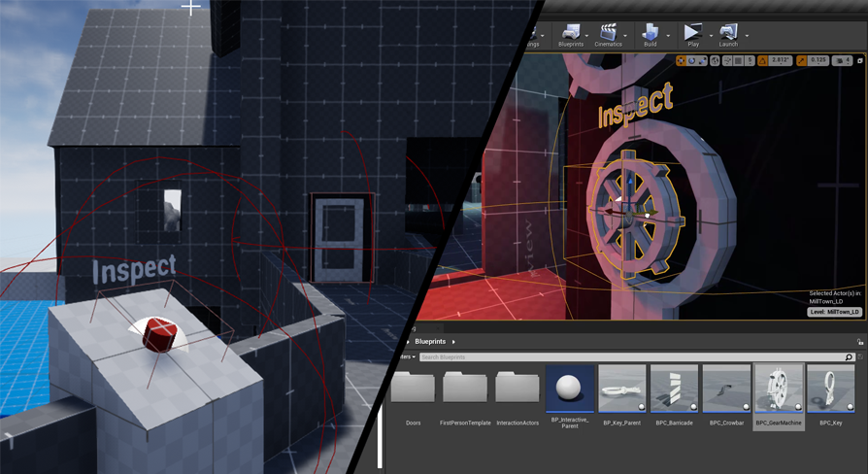Click the Level: MillTown_LD button
Screen dimensions: 868x474
pyautogui.click(x=834, y=312)
